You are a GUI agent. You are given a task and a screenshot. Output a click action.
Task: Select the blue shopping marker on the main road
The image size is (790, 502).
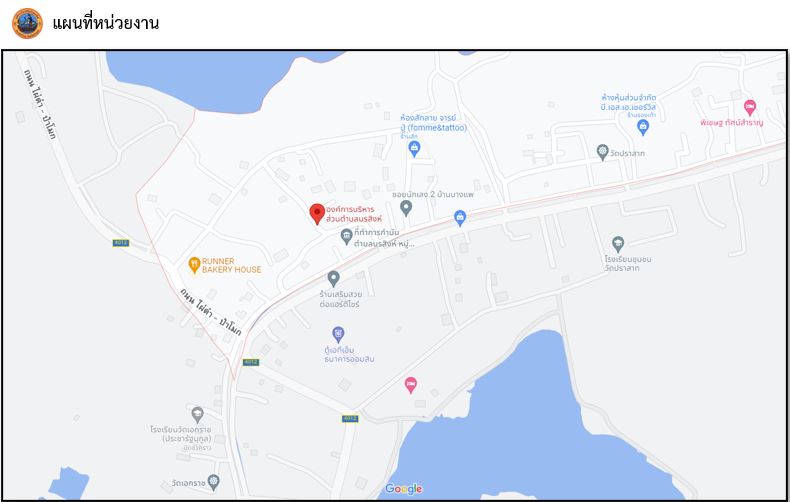click(459, 218)
